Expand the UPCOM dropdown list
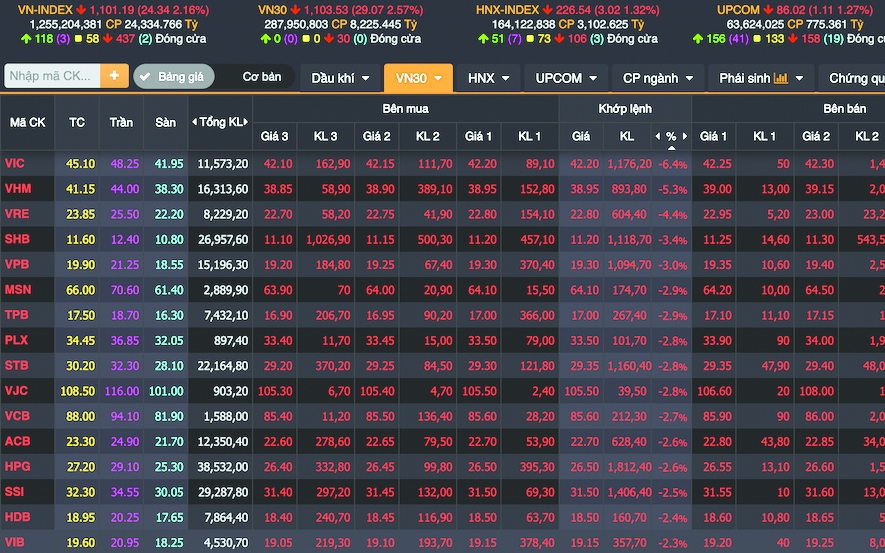Image resolution: width=885 pixels, height=553 pixels. [x=566, y=78]
